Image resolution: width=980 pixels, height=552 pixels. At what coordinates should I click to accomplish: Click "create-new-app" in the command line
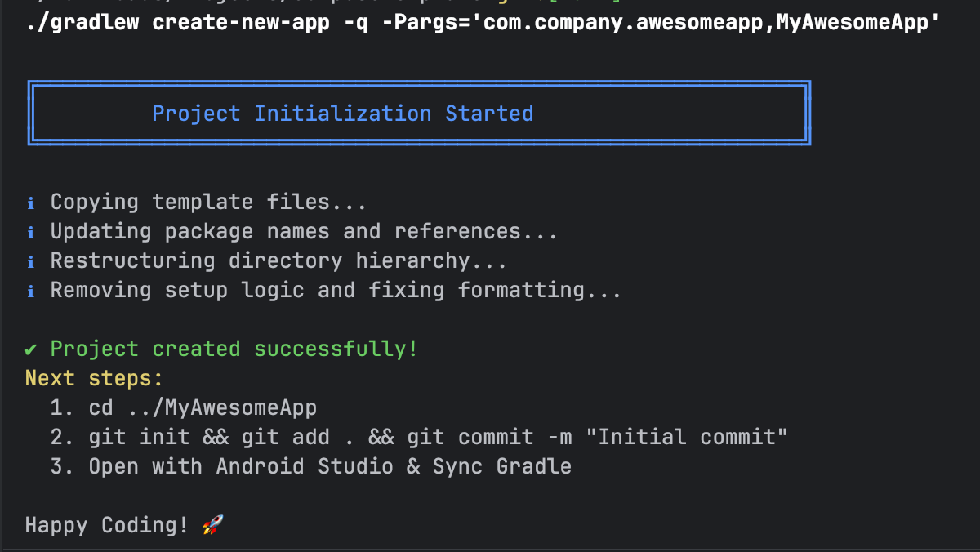(x=241, y=22)
